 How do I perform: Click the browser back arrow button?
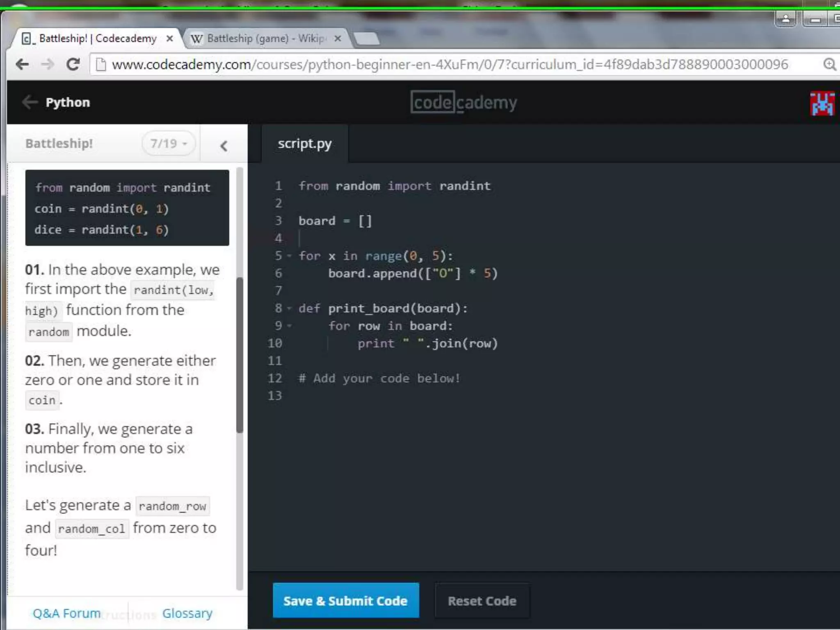pos(23,64)
